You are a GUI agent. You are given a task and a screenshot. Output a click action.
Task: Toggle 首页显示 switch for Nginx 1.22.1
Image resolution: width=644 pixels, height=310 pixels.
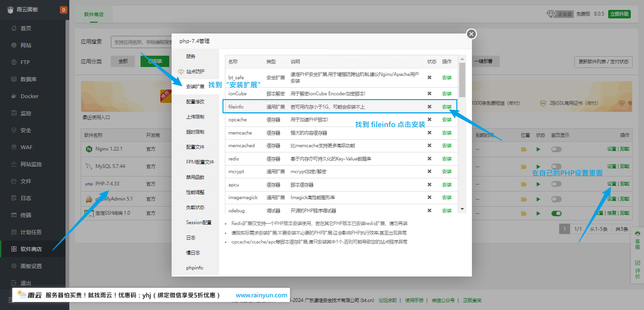point(556,149)
